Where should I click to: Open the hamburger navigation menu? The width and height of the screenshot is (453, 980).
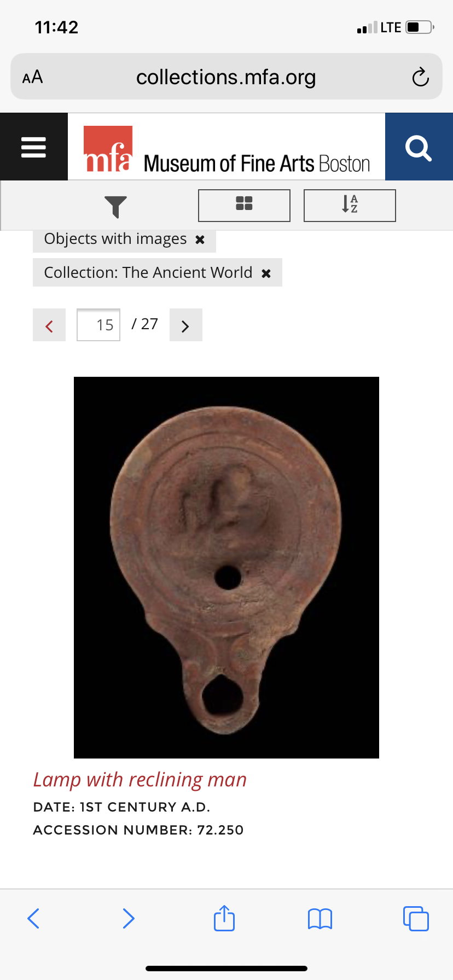(33, 147)
